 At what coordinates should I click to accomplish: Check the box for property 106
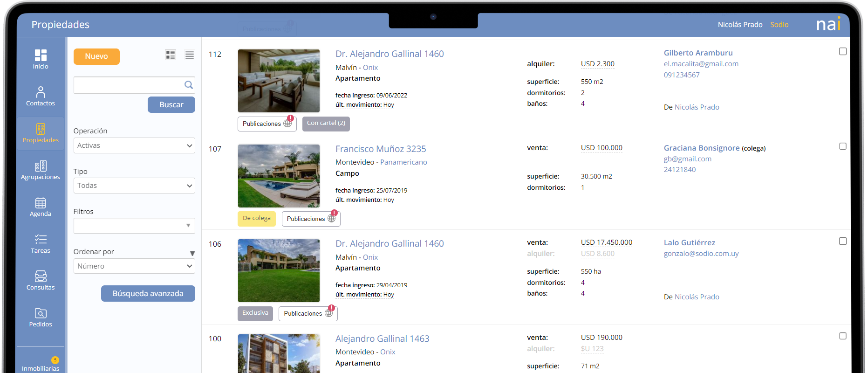click(x=842, y=241)
